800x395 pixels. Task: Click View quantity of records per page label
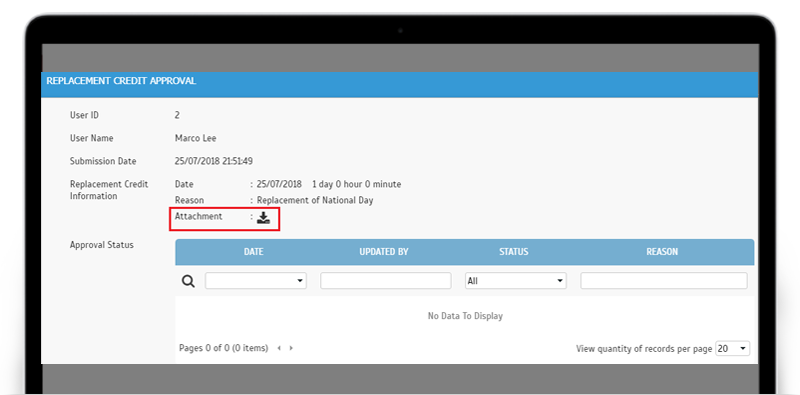tap(644, 349)
